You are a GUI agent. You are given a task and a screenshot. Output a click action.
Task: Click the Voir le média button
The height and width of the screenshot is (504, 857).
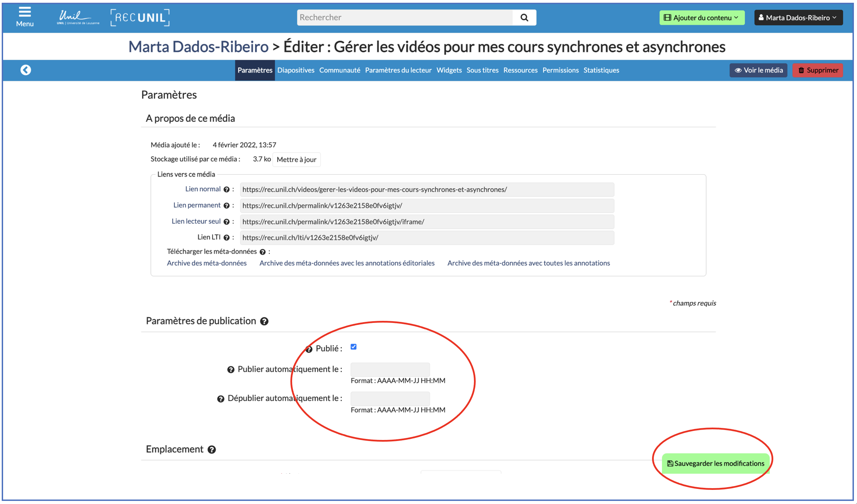tap(758, 70)
